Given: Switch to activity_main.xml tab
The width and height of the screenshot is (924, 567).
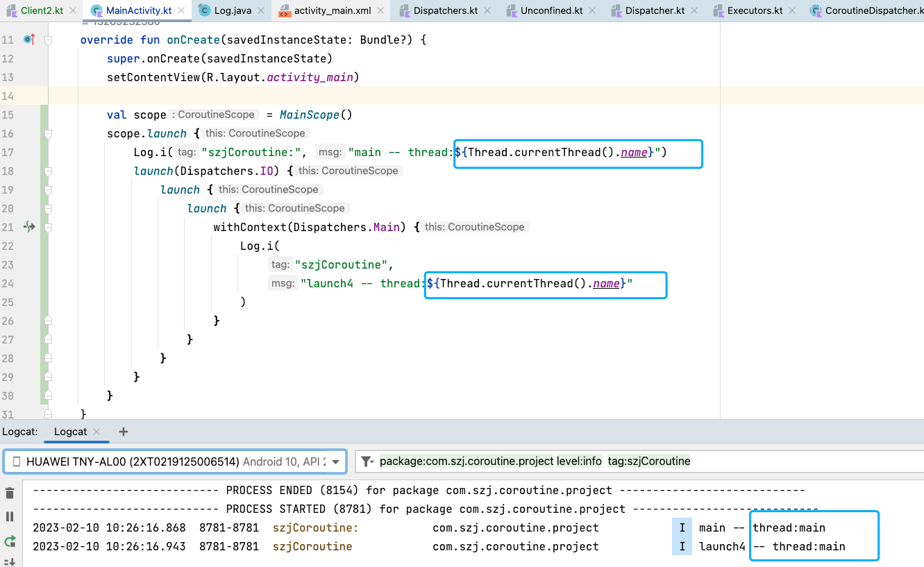Looking at the screenshot, I should coord(330,10).
